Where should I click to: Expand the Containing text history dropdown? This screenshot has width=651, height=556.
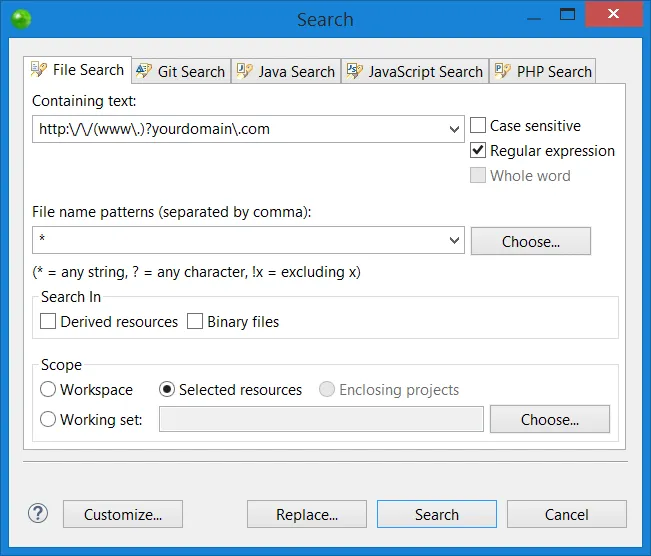click(x=454, y=129)
